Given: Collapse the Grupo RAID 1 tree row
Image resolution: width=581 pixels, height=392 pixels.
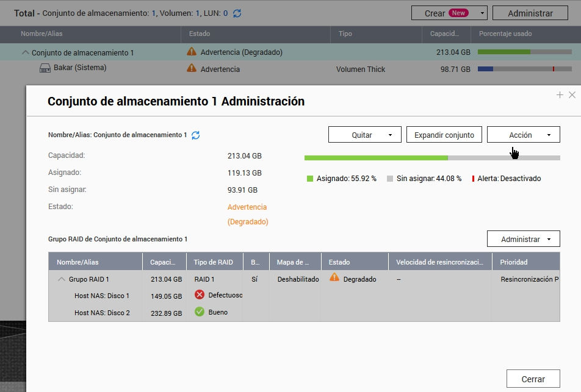Looking at the screenshot, I should pyautogui.click(x=62, y=279).
